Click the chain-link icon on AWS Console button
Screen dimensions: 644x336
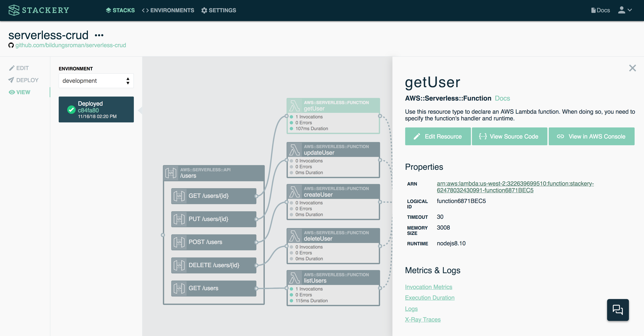tap(560, 137)
